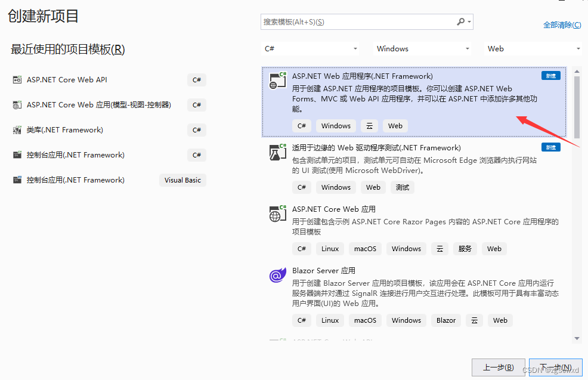
Task: Click the 类库(.NET Framework) template icon
Action: 17,130
